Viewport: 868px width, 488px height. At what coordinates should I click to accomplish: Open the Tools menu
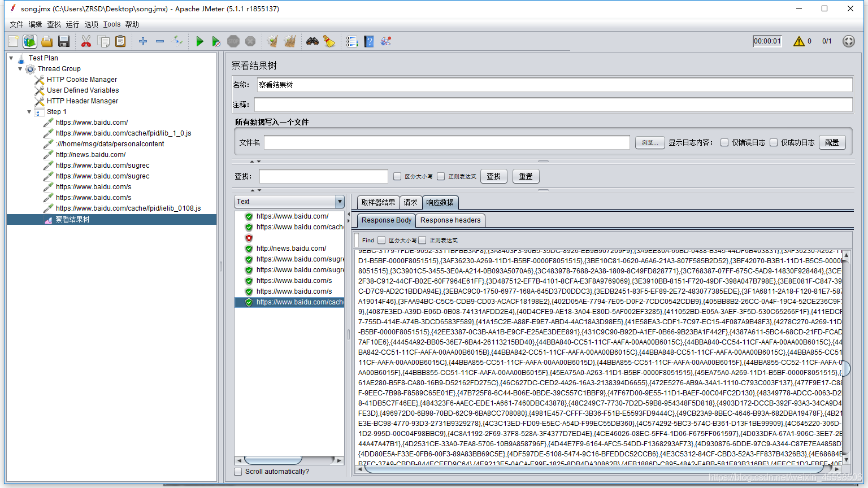(x=112, y=24)
